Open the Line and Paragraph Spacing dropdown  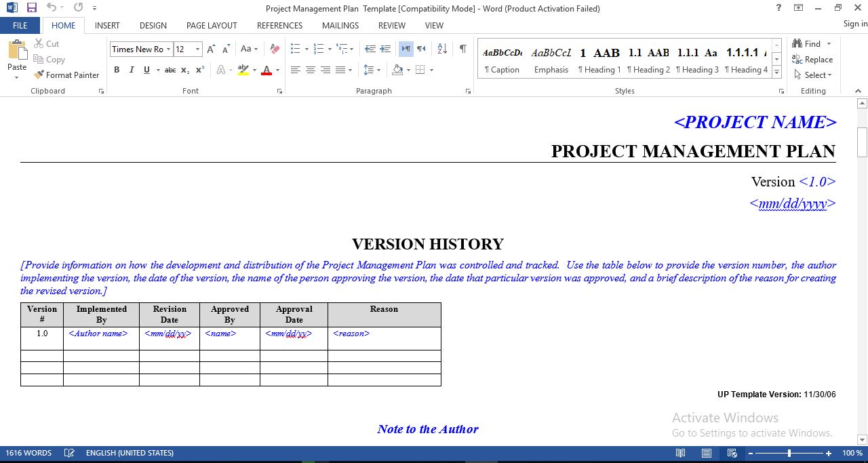[371, 69]
